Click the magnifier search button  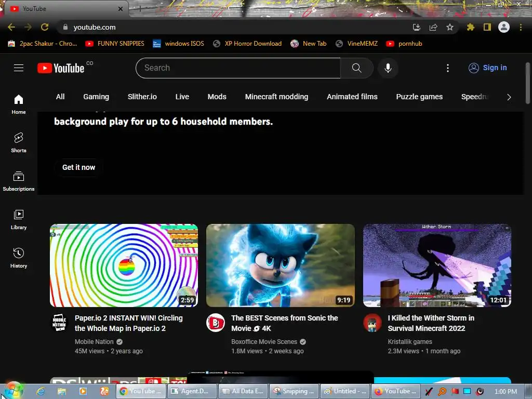(356, 68)
